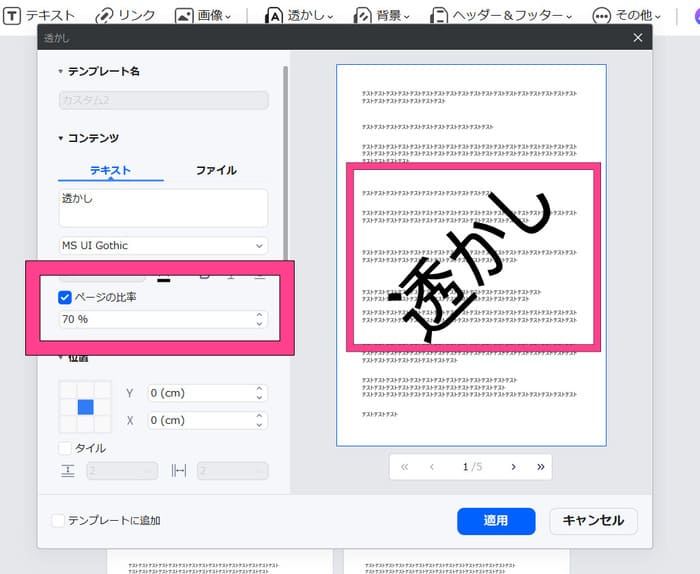This screenshot has width=700, height=574.
Task: Increase the Y offset value
Action: tap(259, 389)
